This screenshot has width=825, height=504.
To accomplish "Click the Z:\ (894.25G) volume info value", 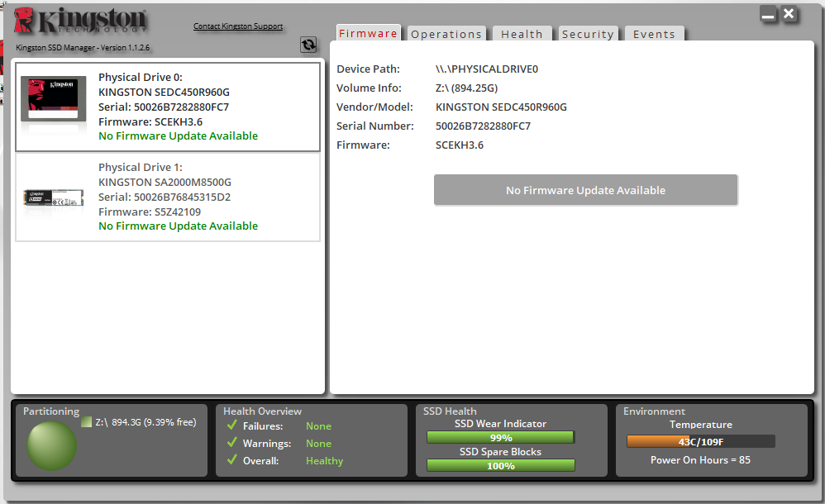I will point(467,88).
